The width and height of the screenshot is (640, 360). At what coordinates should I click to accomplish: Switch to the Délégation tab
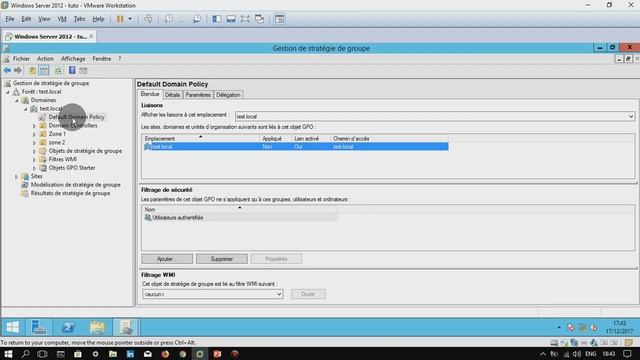[228, 95]
